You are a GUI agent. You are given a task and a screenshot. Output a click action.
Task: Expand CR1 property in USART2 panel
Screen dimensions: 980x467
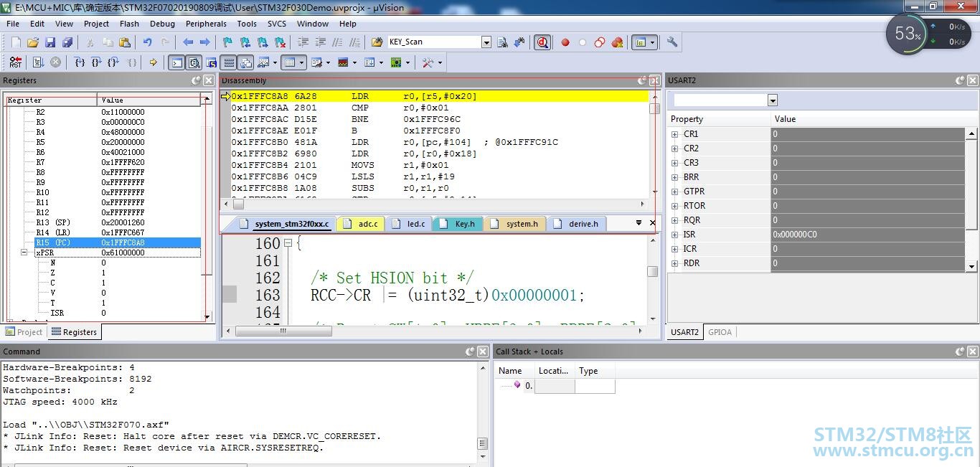(674, 134)
